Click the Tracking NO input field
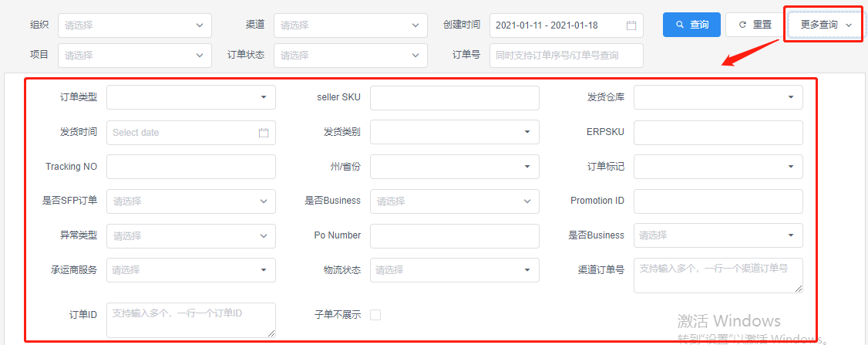Viewport: 868px width, 345px height. [x=191, y=167]
